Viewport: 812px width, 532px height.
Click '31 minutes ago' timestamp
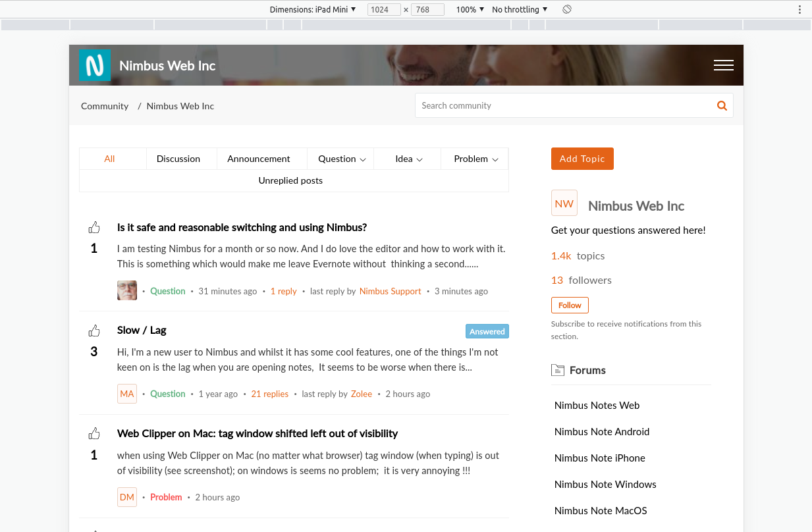(x=228, y=291)
